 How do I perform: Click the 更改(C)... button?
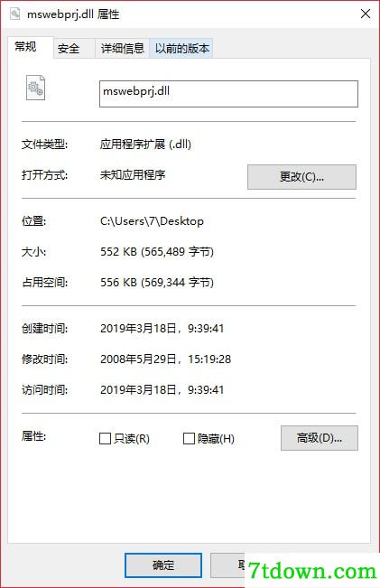(x=301, y=177)
